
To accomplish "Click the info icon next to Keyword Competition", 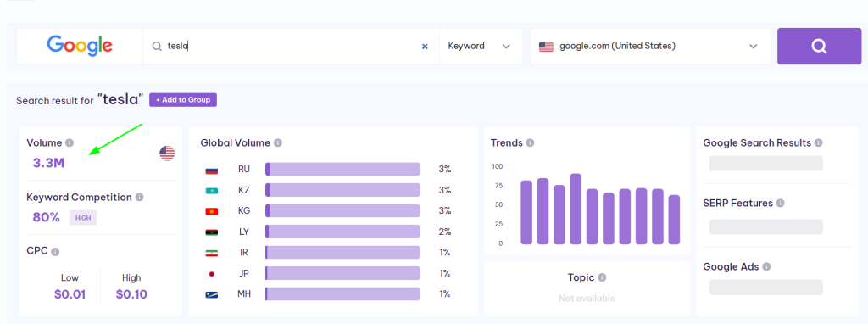I will coord(140,197).
